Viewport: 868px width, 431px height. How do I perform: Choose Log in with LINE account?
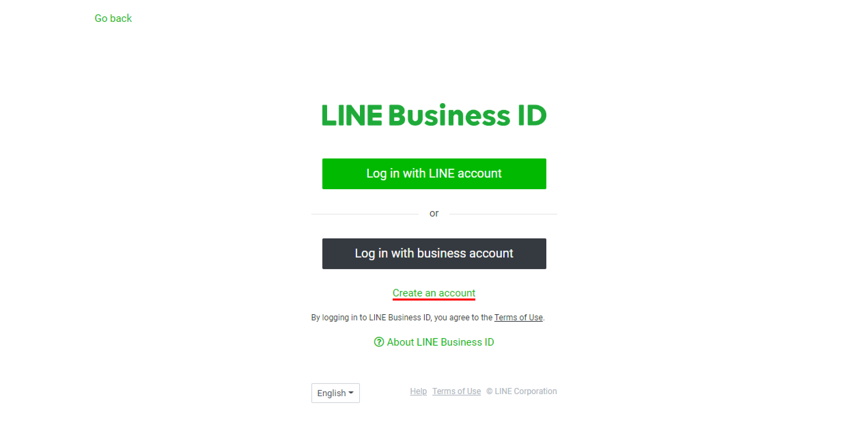[434, 173]
